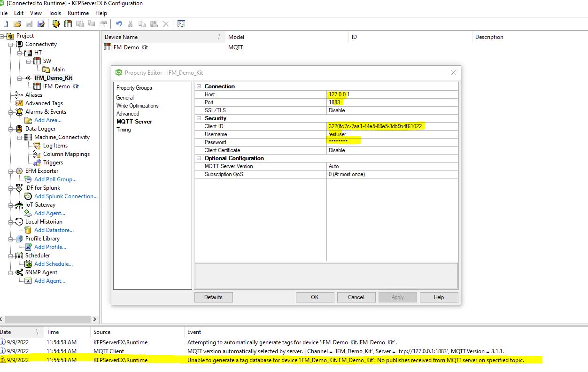The image size is (588, 372).
Task: Click the Client ID value field
Action: click(392, 126)
